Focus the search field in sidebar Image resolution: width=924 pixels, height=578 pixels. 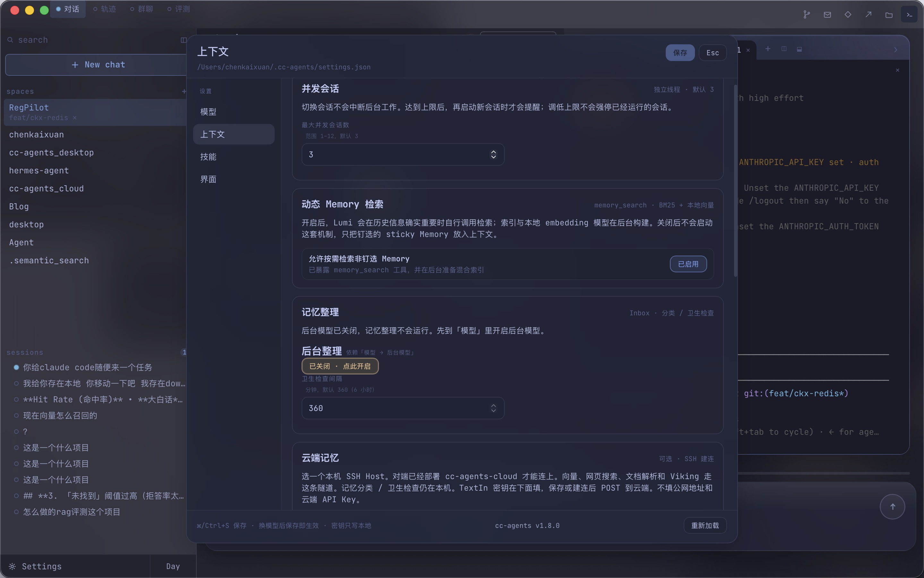pos(92,40)
